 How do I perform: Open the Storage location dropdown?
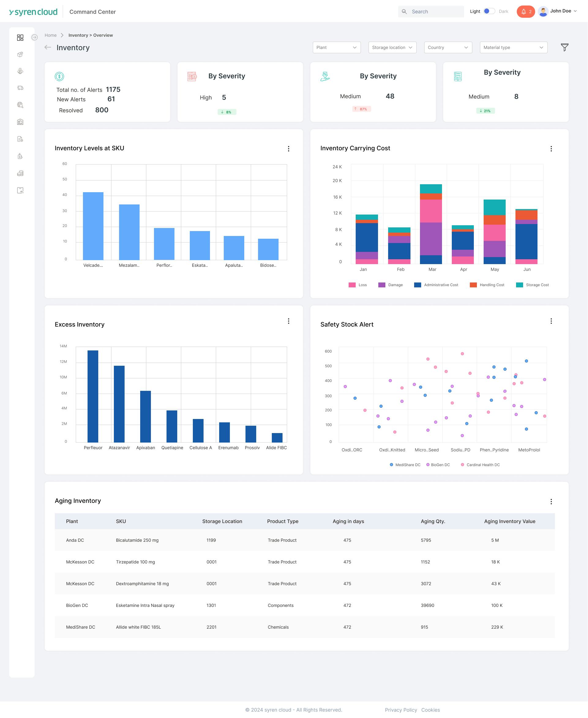392,47
